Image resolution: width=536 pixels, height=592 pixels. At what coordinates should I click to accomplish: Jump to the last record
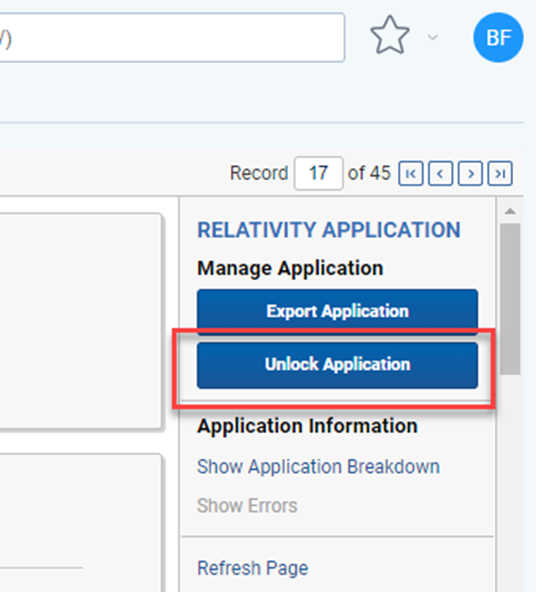[500, 174]
